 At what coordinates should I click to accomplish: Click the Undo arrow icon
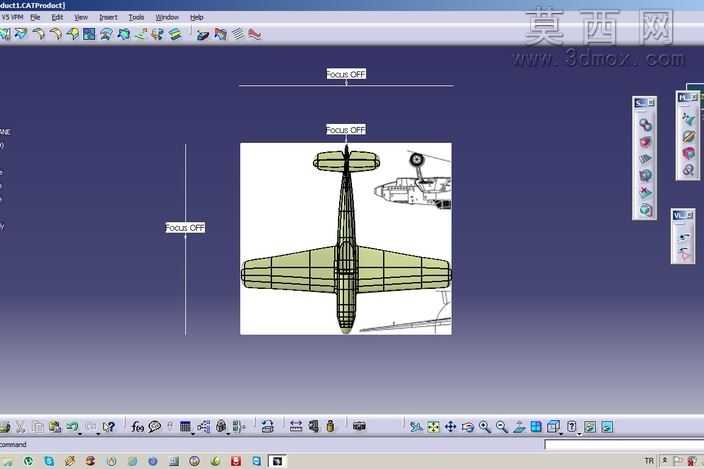(72, 426)
